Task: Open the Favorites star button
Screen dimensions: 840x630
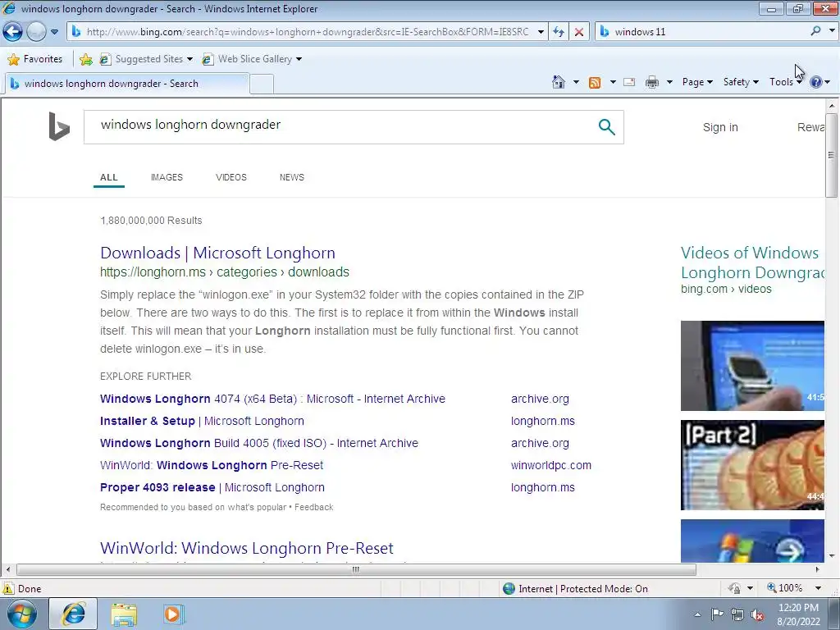Action: (x=35, y=59)
